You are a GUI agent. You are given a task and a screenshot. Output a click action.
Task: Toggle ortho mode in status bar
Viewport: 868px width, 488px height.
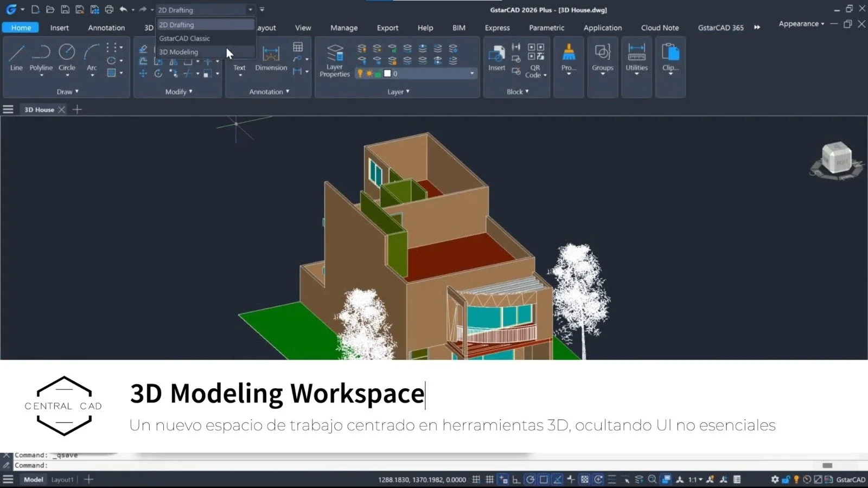tap(516, 479)
